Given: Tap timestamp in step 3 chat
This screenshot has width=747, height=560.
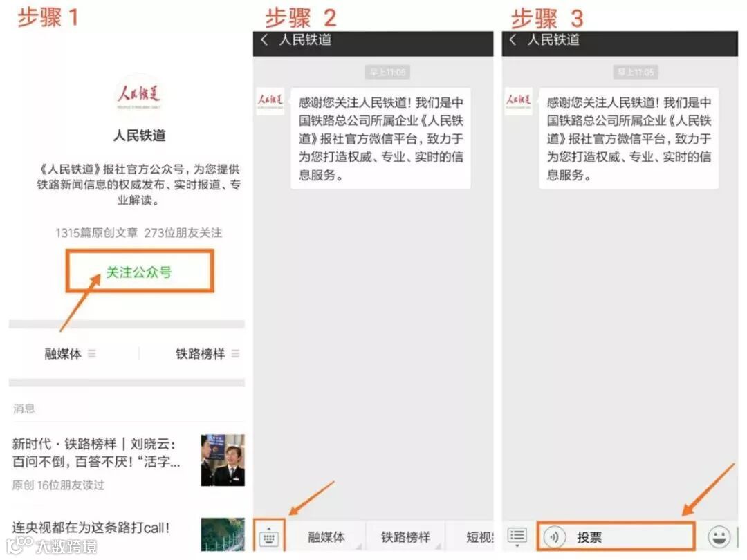Looking at the screenshot, I should point(636,72).
